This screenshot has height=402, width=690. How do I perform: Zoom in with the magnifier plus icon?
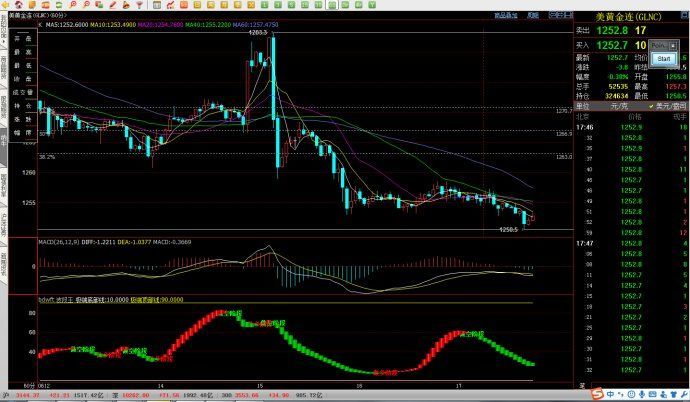pos(73,5)
